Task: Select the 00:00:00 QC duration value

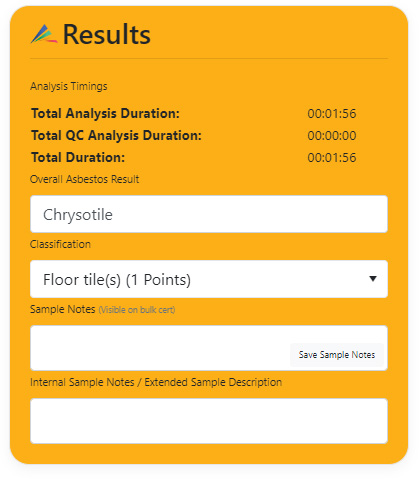Action: [x=332, y=136]
